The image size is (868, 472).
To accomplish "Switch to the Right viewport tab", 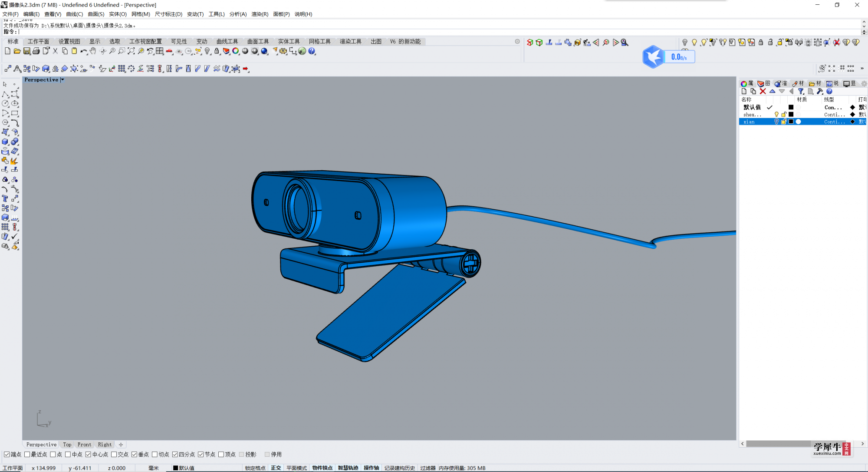I will point(105,444).
